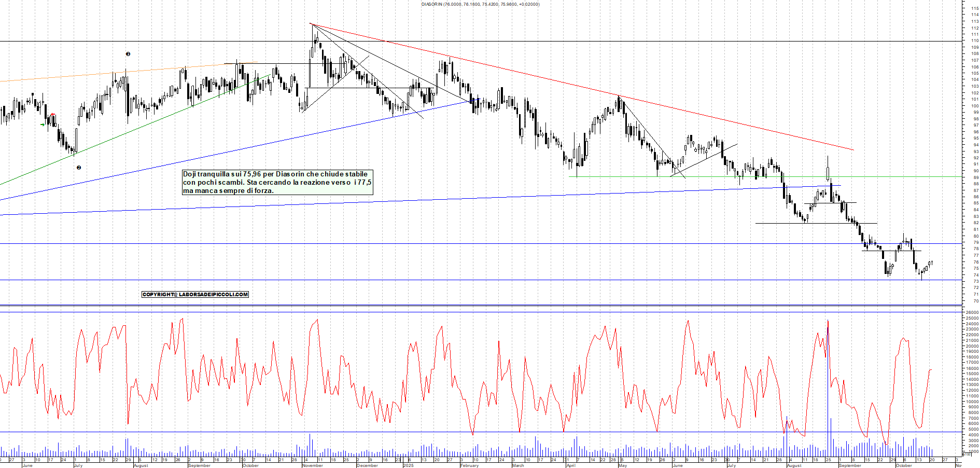Image resolution: width=980 pixels, height=468 pixels.
Task: Select the April label on time axis
Action: coord(571,465)
